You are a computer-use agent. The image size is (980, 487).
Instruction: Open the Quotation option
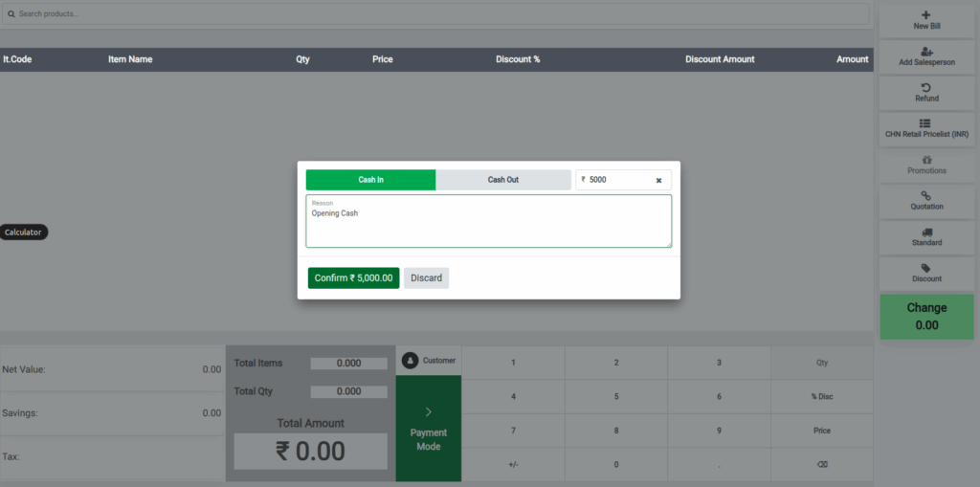pyautogui.click(x=926, y=201)
